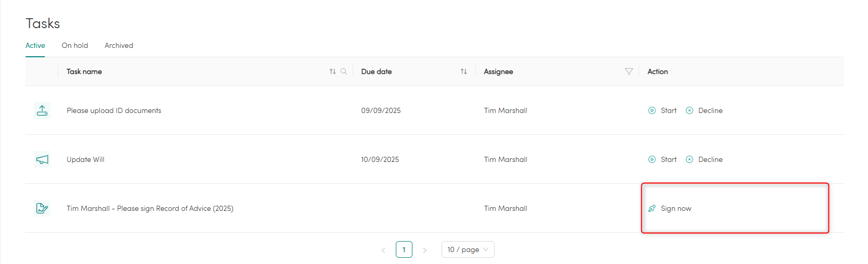The width and height of the screenshot is (868, 264).
Task: Go to the previous page arrow
Action: tap(383, 250)
